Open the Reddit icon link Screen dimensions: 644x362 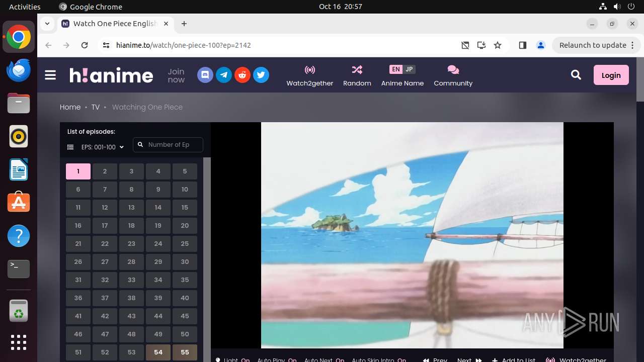coord(243,75)
